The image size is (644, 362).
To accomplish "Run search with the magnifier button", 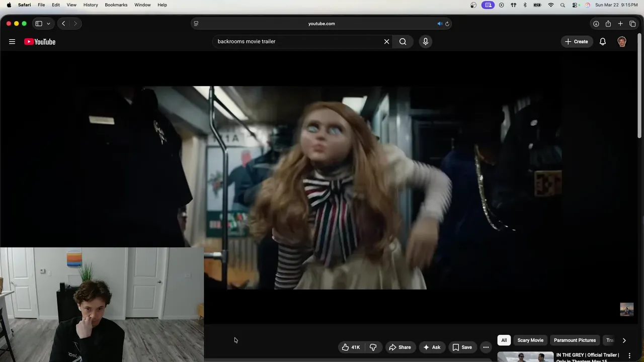I will 403,42.
